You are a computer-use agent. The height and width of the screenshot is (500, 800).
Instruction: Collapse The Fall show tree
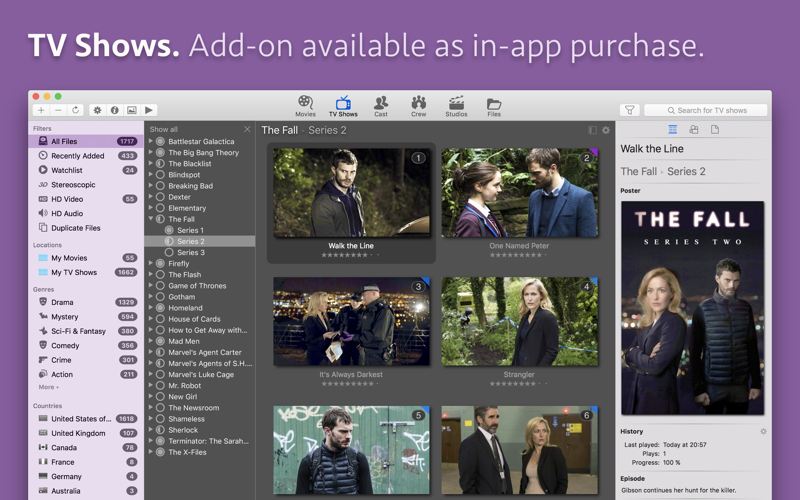click(x=151, y=219)
